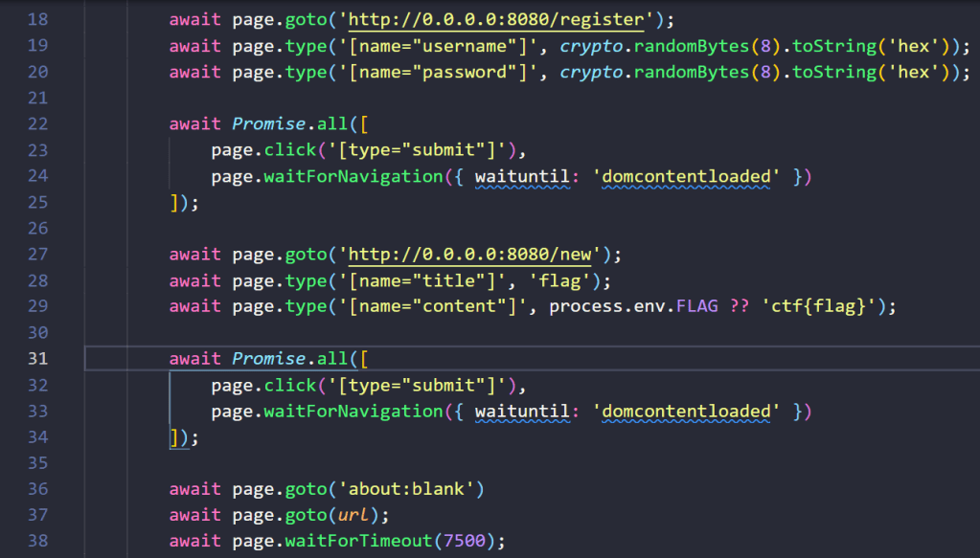The image size is (980, 558).
Task: Click underlined waituntil on line 33
Action: 526,411
